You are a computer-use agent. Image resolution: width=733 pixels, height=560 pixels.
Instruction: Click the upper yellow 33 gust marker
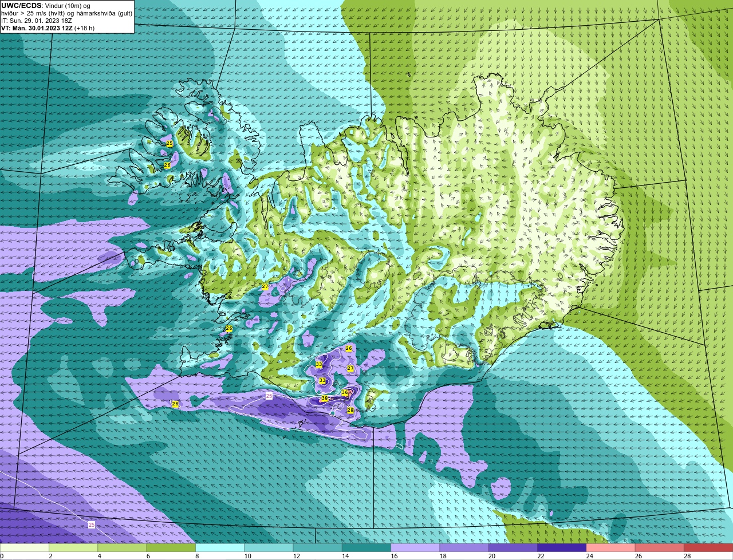(319, 364)
